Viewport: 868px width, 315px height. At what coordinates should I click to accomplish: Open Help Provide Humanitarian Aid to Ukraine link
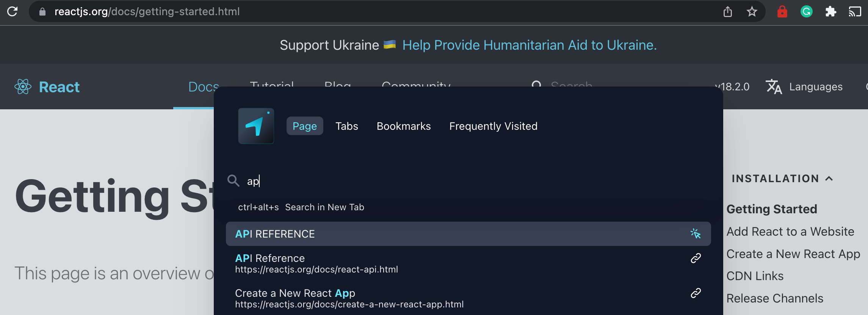point(529,45)
